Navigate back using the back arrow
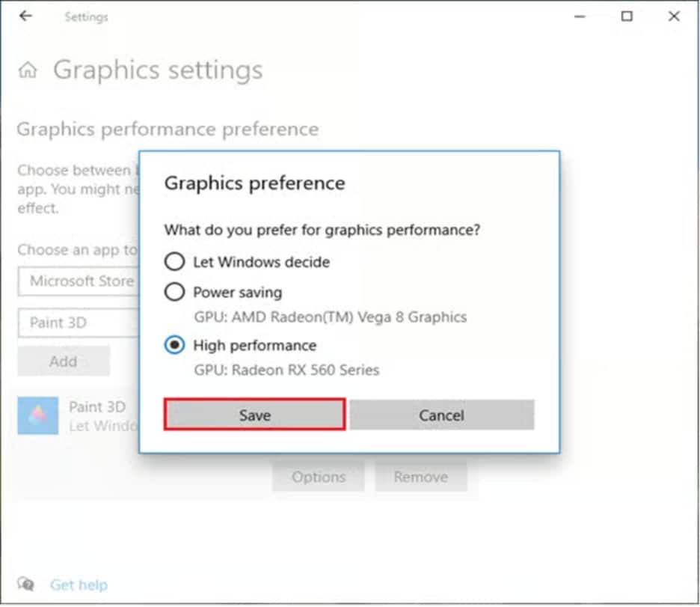This screenshot has height=607, width=700. (x=25, y=16)
